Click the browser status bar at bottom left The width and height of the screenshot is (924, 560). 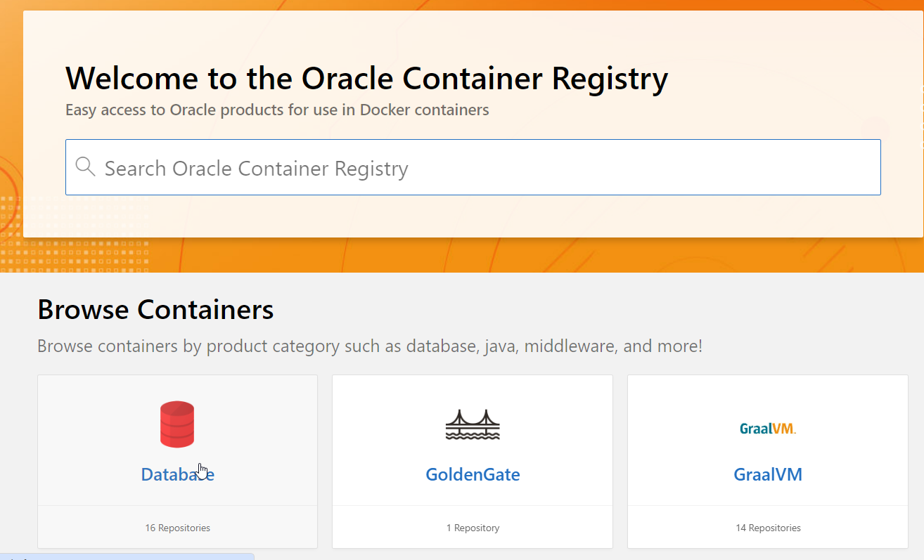point(127,556)
